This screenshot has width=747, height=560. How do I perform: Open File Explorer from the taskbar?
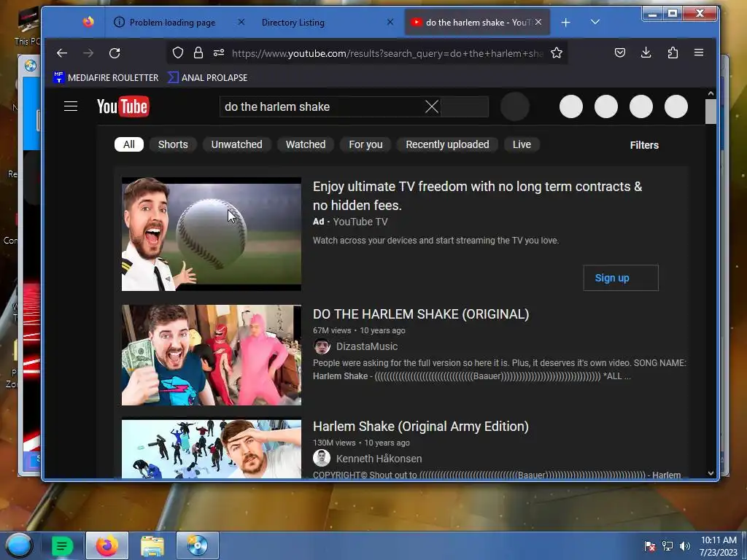coord(152,545)
